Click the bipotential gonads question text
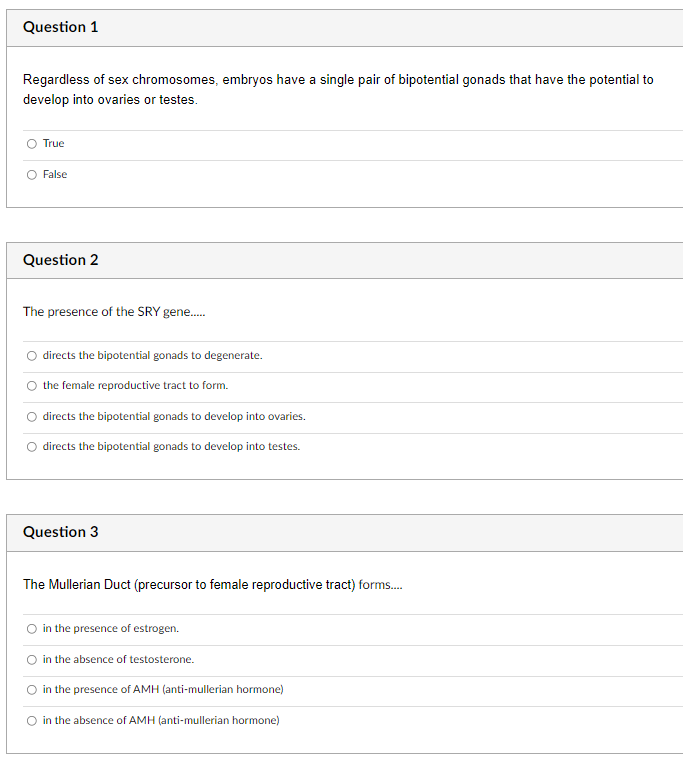 pos(338,90)
